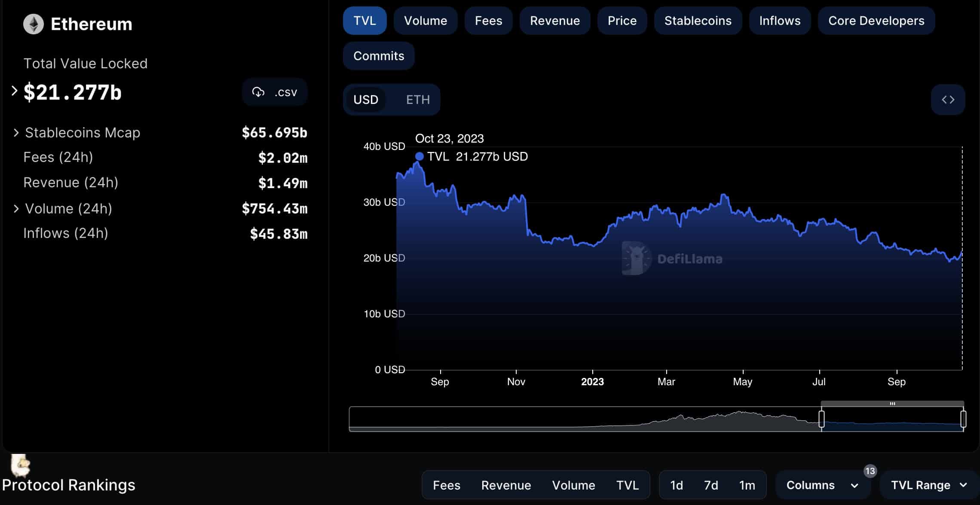Choose the 1m time period
Screen dimensions: 980x505
pos(747,485)
